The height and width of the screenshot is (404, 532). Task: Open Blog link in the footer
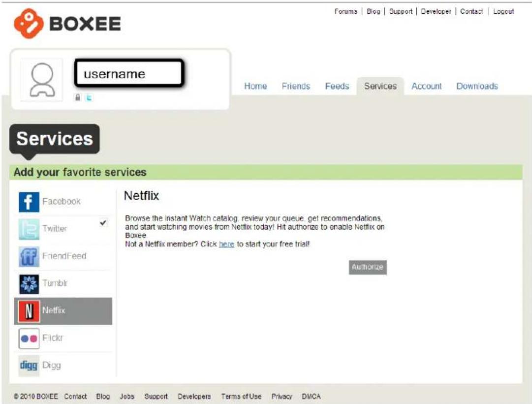click(103, 397)
